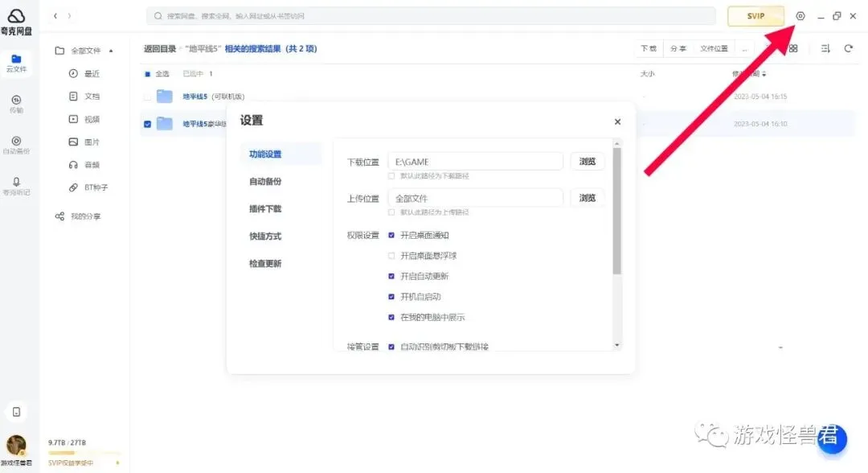Click 返回目录 link
The height and width of the screenshot is (473, 868).
click(x=160, y=49)
